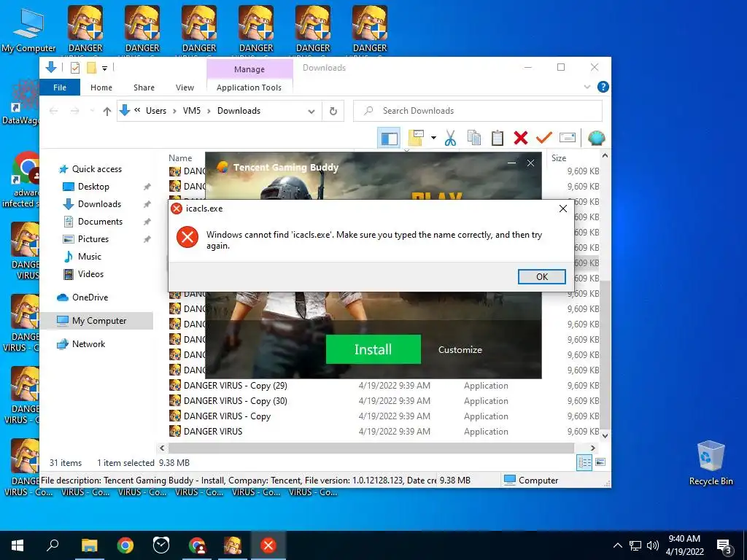Click the icacls error taskbar item
Viewport: 747px width, 560px height.
[x=268, y=545]
